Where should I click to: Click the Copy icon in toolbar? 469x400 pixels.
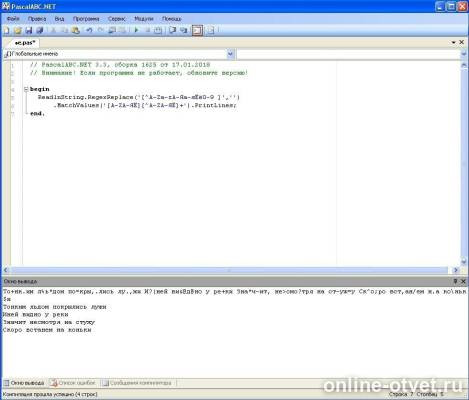64,31
